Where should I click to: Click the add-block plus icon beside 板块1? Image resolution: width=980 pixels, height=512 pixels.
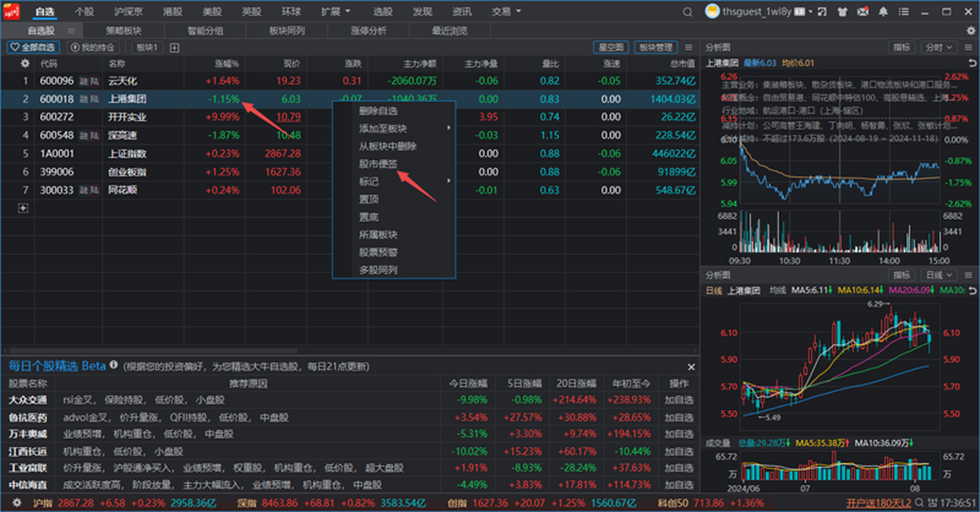click(x=174, y=47)
